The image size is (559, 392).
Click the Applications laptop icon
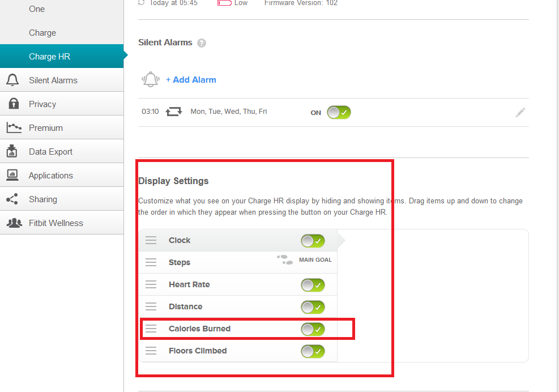pyautogui.click(x=12, y=175)
